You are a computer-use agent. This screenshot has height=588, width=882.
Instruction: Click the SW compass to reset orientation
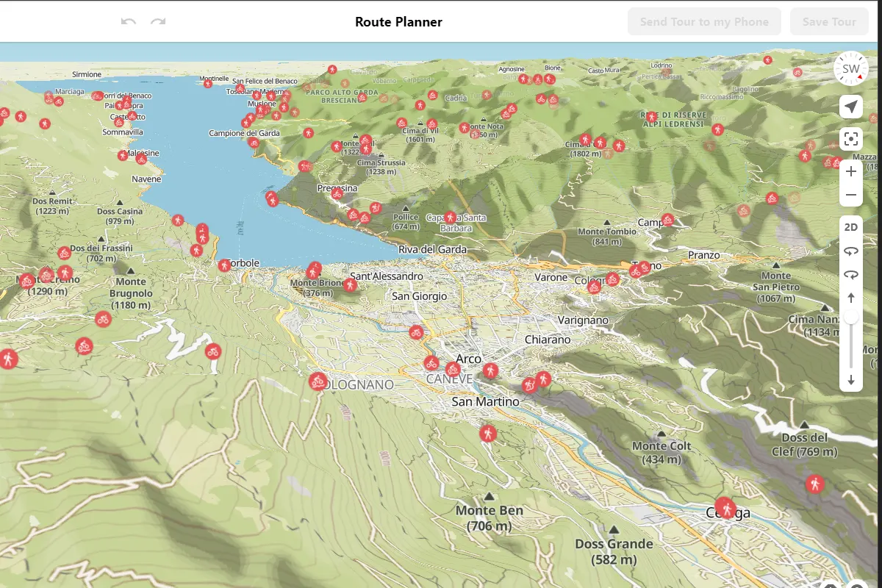[x=850, y=69]
